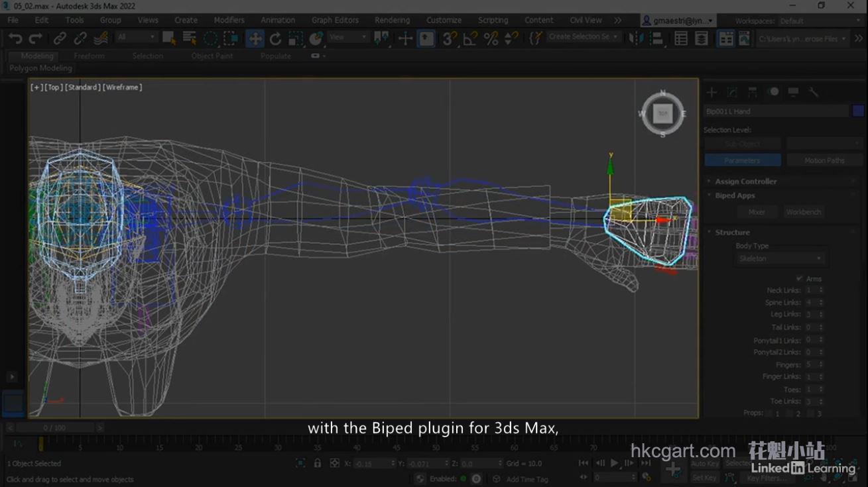Collapse the Biped Apps rollout
This screenshot has width=868, height=487.
coord(735,195)
